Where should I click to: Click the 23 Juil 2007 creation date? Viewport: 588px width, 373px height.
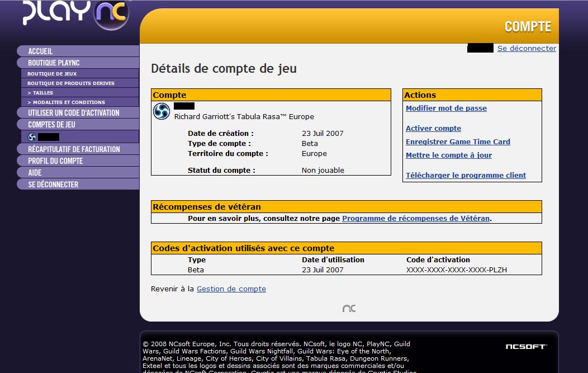(323, 133)
